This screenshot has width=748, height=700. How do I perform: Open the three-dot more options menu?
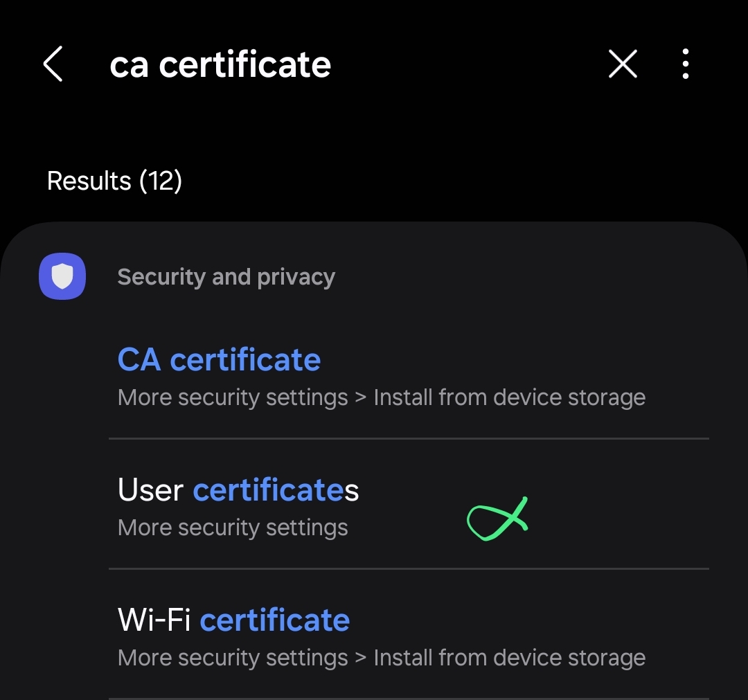click(686, 64)
